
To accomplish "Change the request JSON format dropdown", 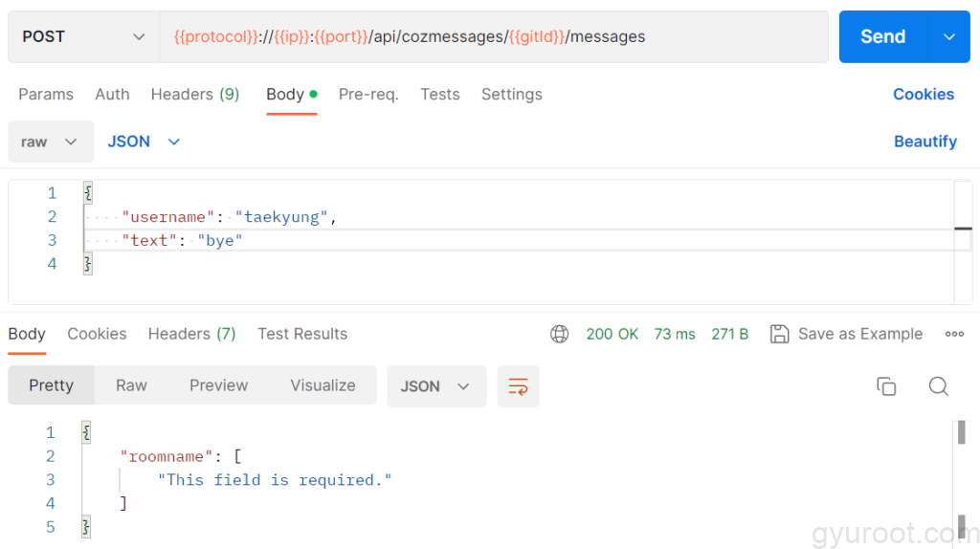I will [x=144, y=142].
